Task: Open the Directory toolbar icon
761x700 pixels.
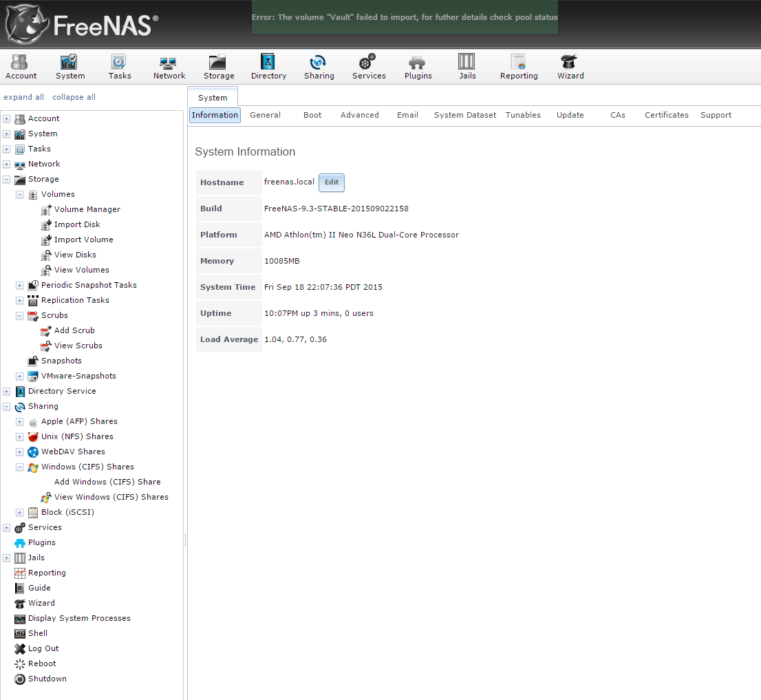Action: click(268, 67)
